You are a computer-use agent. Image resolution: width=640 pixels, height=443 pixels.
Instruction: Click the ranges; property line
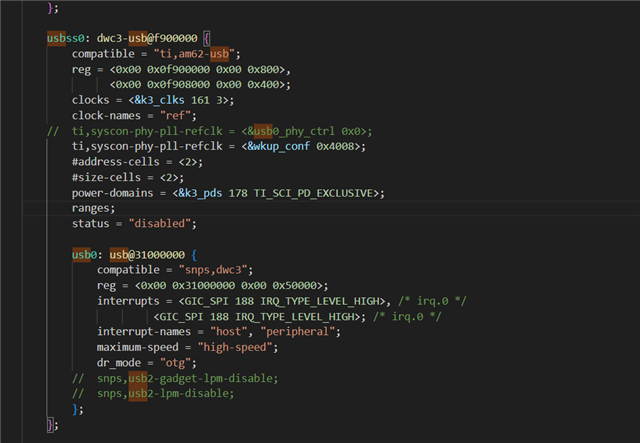point(93,208)
